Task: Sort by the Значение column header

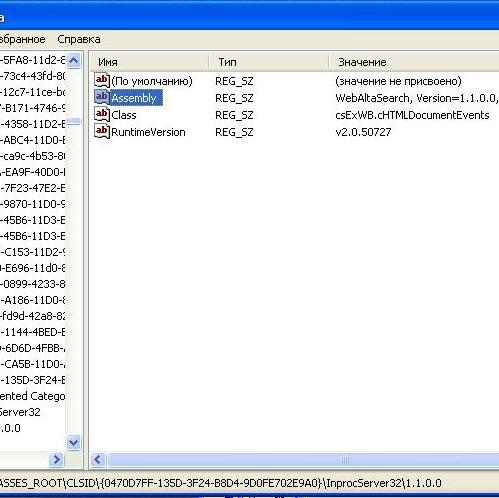Action: click(414, 62)
